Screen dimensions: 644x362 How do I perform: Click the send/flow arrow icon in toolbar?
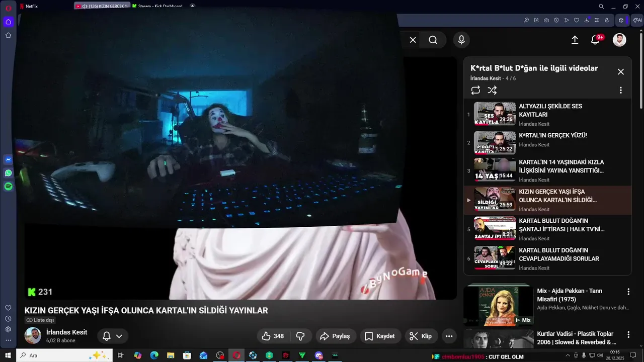tap(567, 20)
